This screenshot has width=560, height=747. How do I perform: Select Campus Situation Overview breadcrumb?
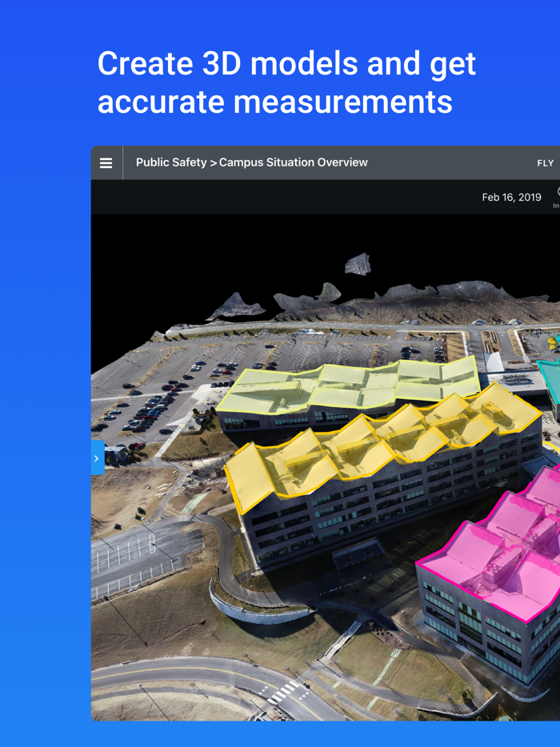(293, 162)
